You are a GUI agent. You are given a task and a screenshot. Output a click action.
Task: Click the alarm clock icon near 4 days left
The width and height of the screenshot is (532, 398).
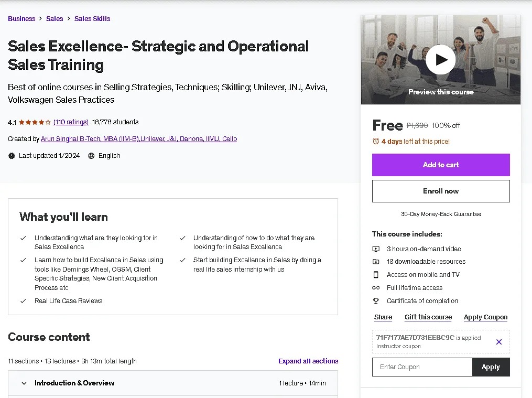[376, 141]
